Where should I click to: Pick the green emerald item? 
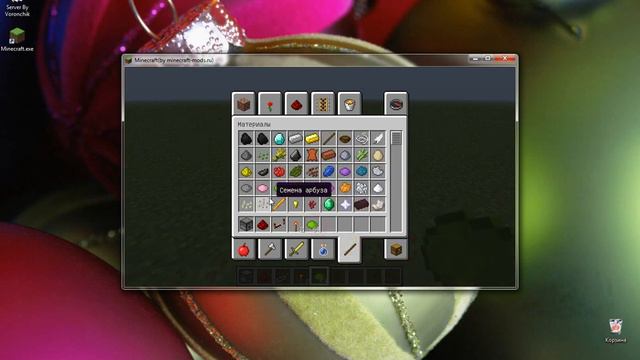coord(329,204)
